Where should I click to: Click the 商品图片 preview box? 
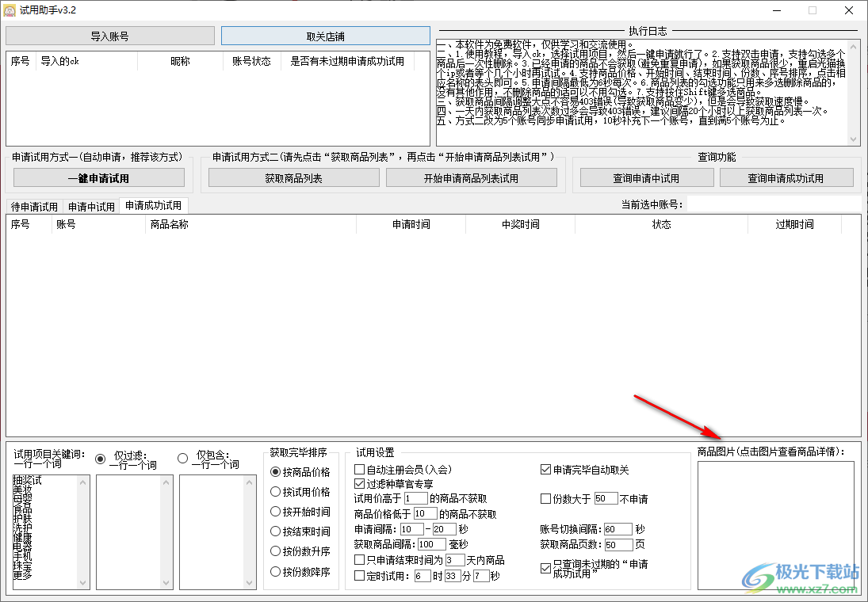[775, 526]
